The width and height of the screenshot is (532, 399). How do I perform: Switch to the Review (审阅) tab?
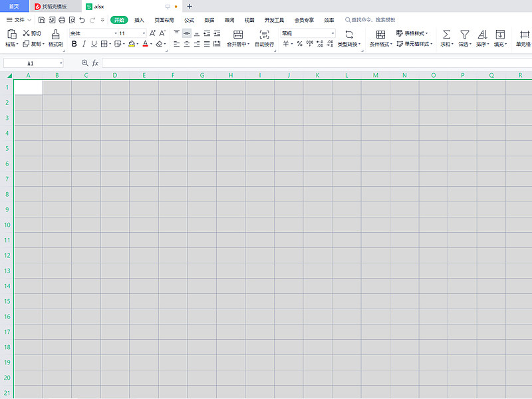[x=229, y=20]
